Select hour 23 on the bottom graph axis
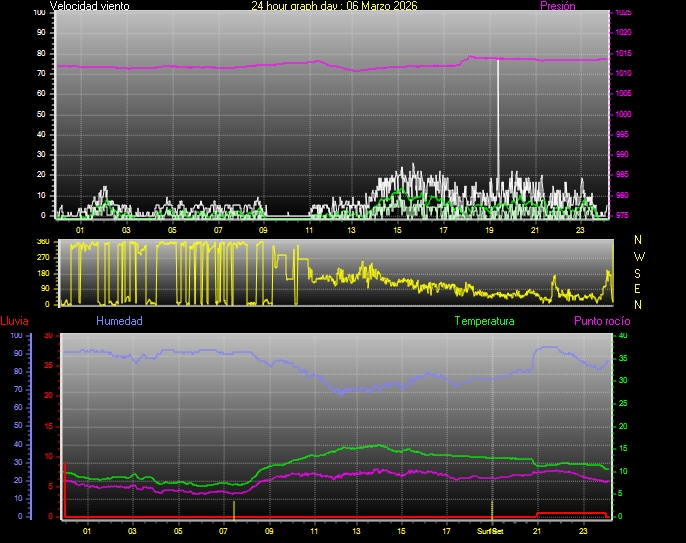This screenshot has height=543, width=686. coord(583,530)
